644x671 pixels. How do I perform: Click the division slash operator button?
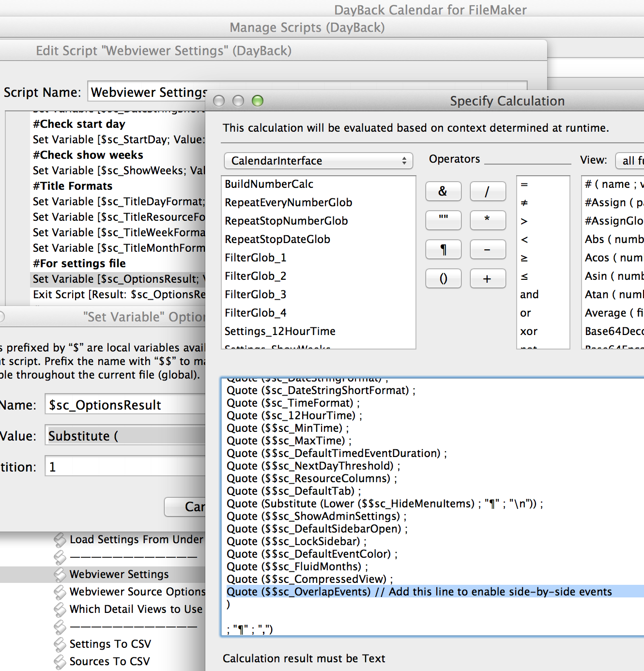point(488,191)
